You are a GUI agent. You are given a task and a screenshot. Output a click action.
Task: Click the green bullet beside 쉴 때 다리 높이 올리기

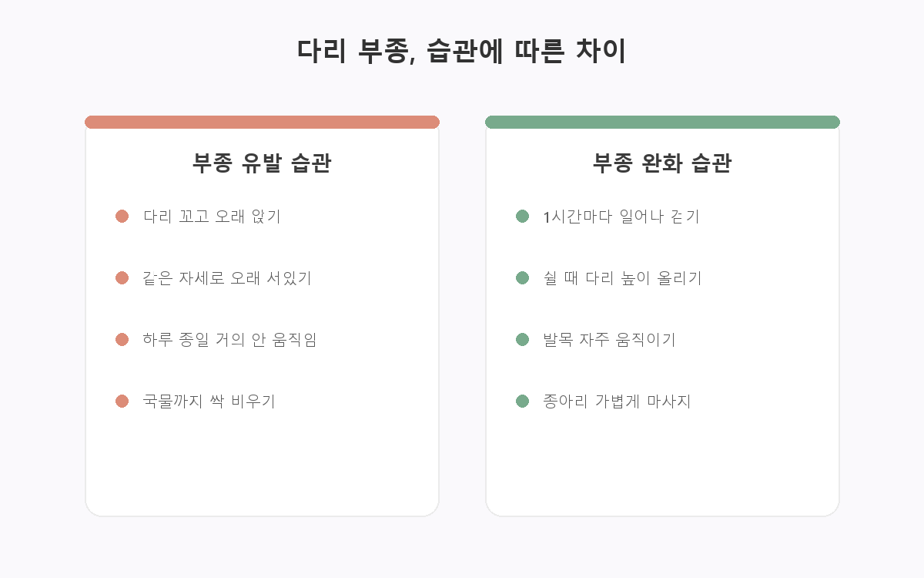tap(522, 277)
